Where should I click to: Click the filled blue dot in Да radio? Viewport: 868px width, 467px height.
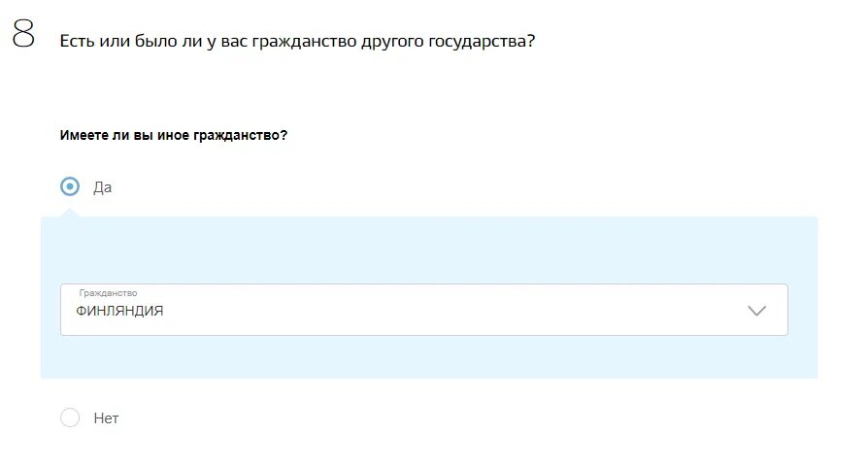[70, 186]
